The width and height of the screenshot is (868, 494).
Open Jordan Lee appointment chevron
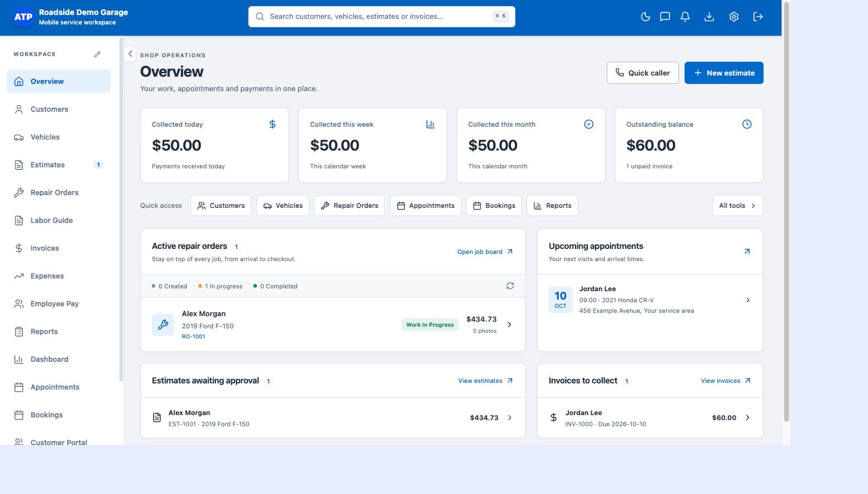[748, 300]
